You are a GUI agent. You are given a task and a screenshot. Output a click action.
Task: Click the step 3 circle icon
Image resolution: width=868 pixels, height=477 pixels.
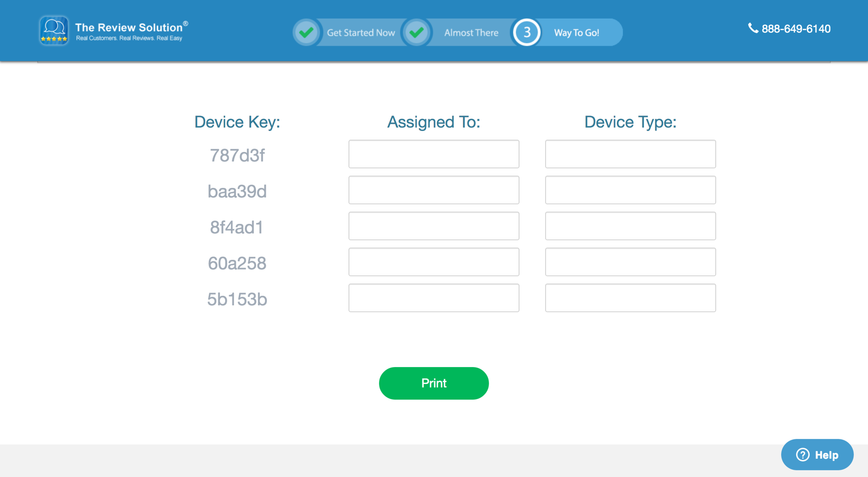click(x=527, y=33)
